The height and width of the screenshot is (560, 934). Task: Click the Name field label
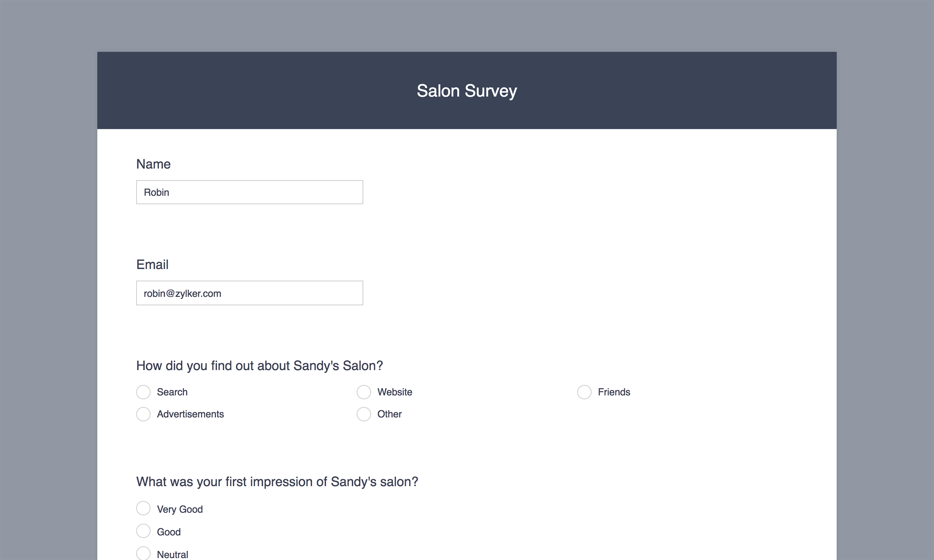153,164
